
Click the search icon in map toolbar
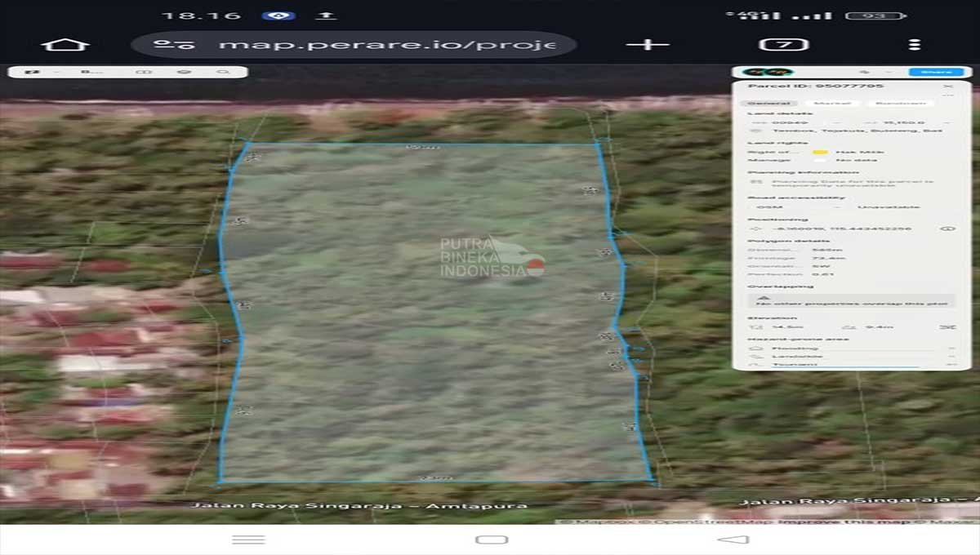coord(222,72)
